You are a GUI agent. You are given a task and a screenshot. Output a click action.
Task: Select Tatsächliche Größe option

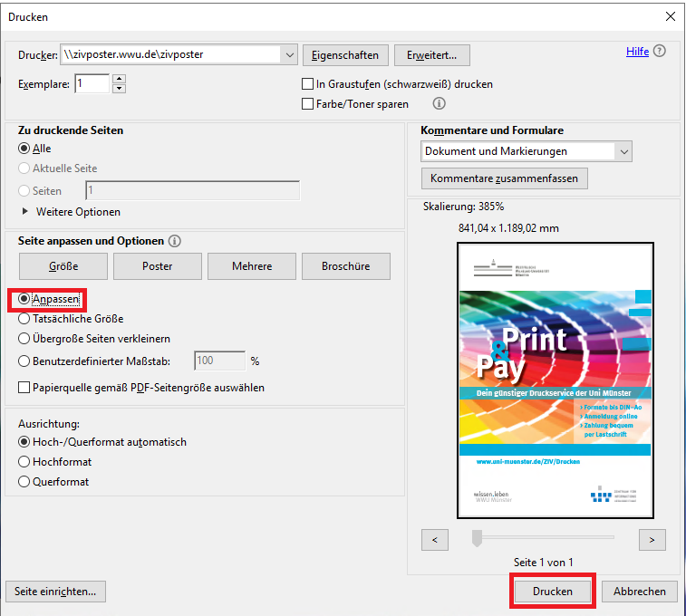point(24,318)
